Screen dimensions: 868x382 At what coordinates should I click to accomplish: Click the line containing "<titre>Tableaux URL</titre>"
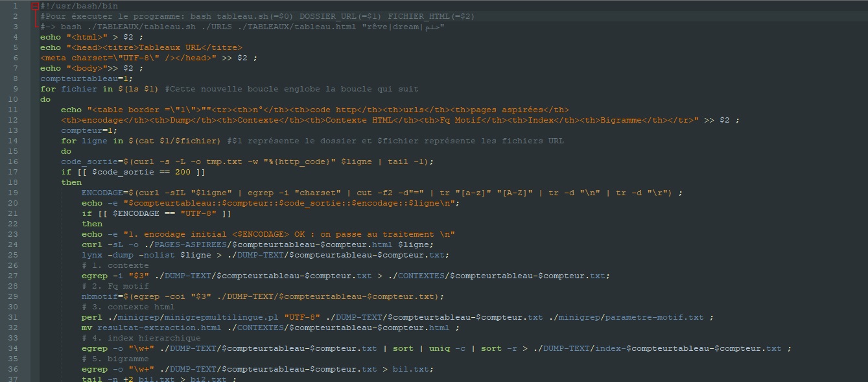point(141,47)
